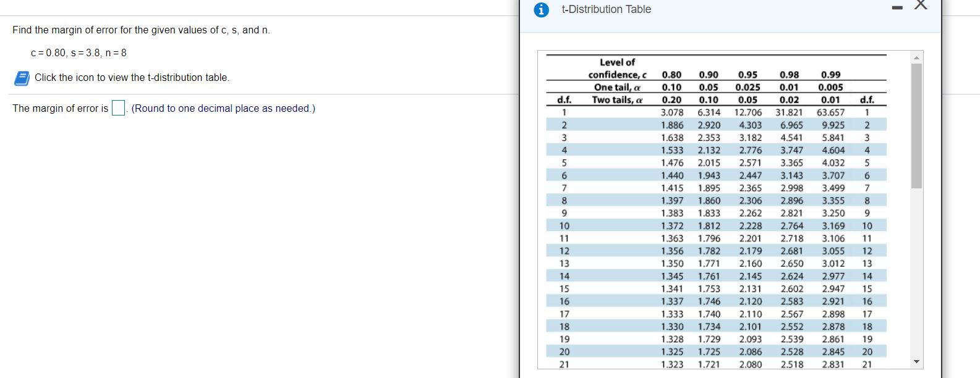
Task: Select value 1.440 in the table
Action: click(x=672, y=175)
